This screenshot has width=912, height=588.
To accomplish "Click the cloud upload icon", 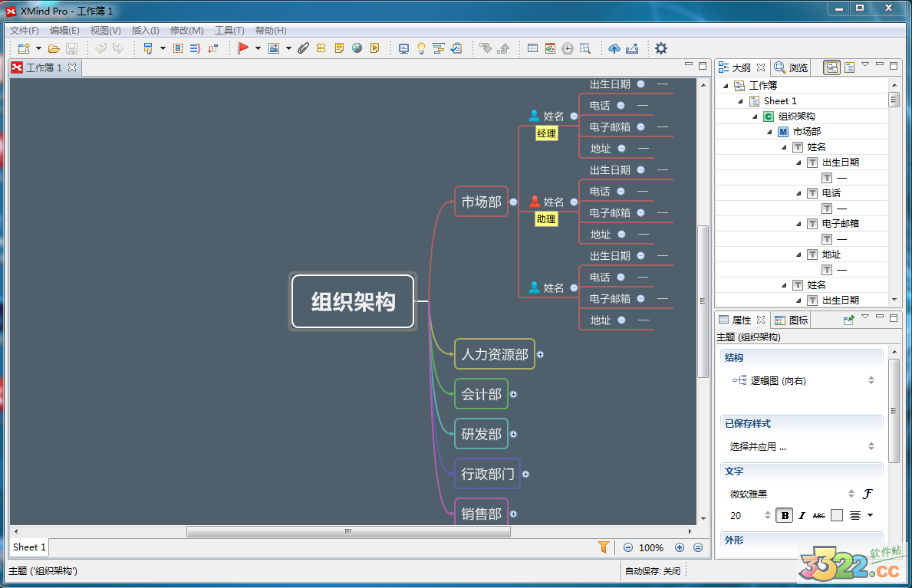I will [614, 48].
